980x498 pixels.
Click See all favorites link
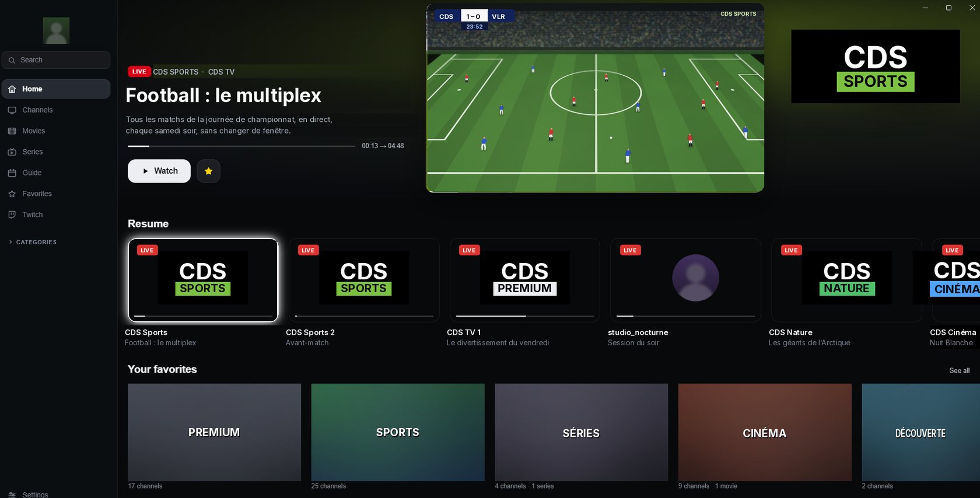click(x=960, y=371)
